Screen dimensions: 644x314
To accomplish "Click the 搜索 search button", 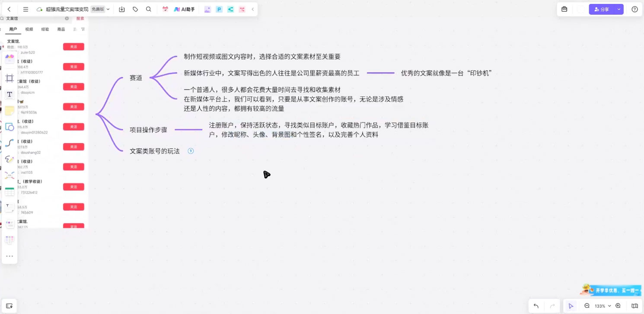I will click(x=80, y=19).
